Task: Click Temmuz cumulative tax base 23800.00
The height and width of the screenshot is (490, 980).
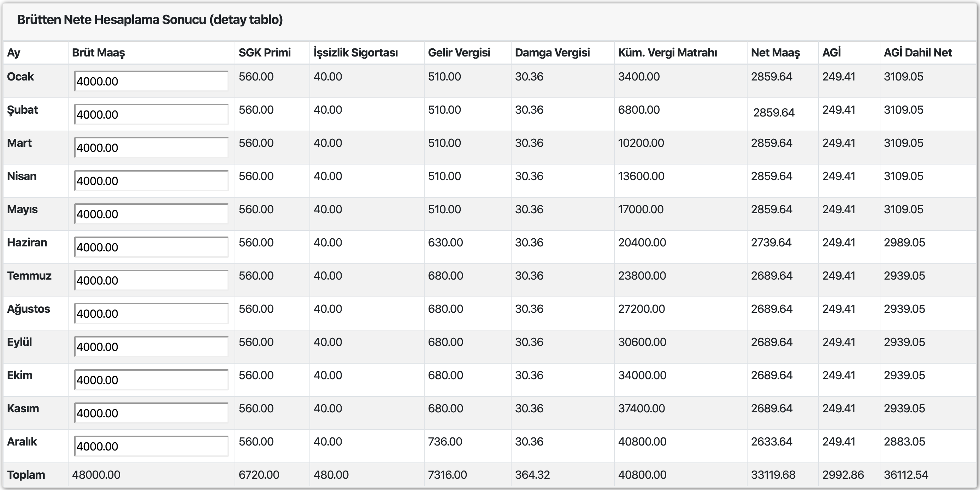Action: point(642,276)
